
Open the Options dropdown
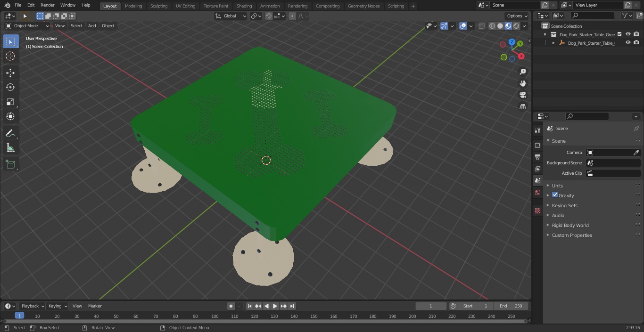(x=517, y=16)
